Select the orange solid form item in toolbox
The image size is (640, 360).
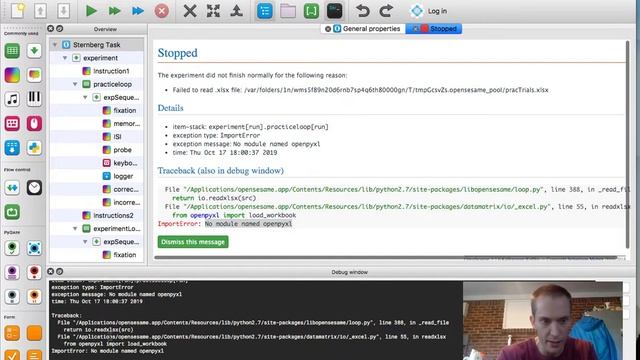point(34,333)
